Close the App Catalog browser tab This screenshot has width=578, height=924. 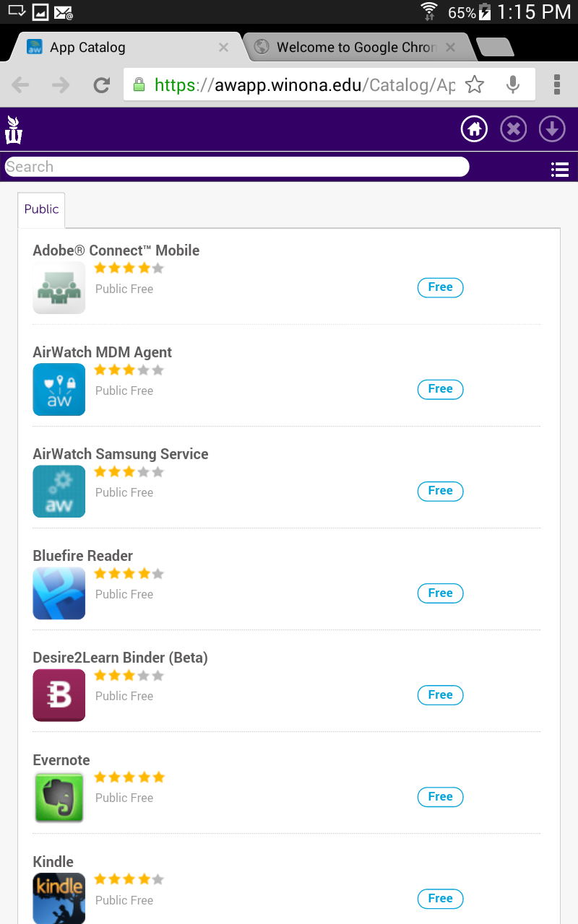click(x=223, y=48)
